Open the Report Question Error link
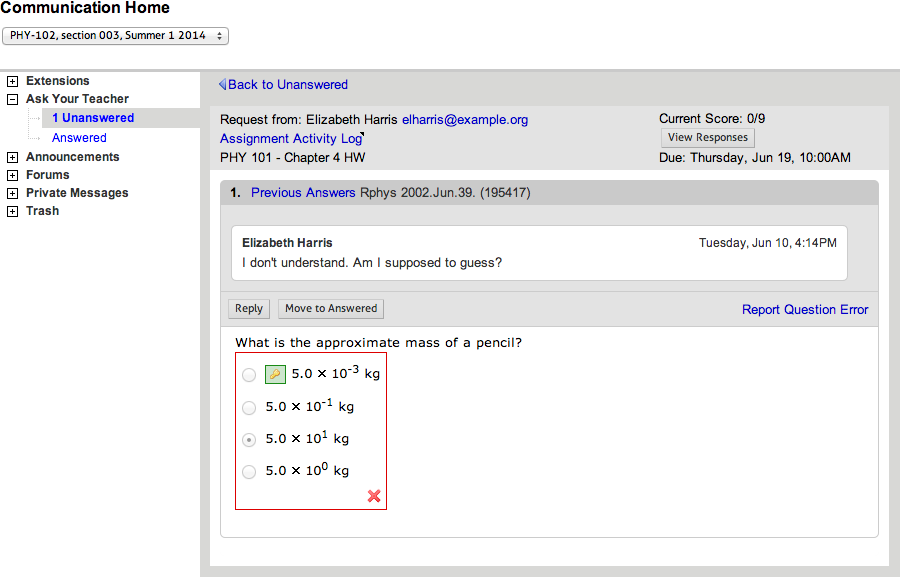Viewport: 900px width, 577px height. coord(805,310)
